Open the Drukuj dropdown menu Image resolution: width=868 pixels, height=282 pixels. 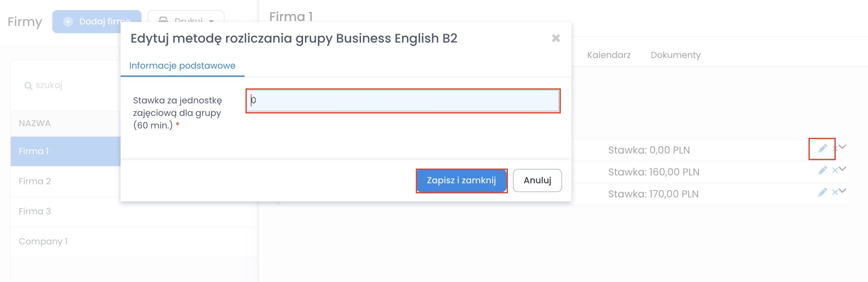click(x=211, y=21)
